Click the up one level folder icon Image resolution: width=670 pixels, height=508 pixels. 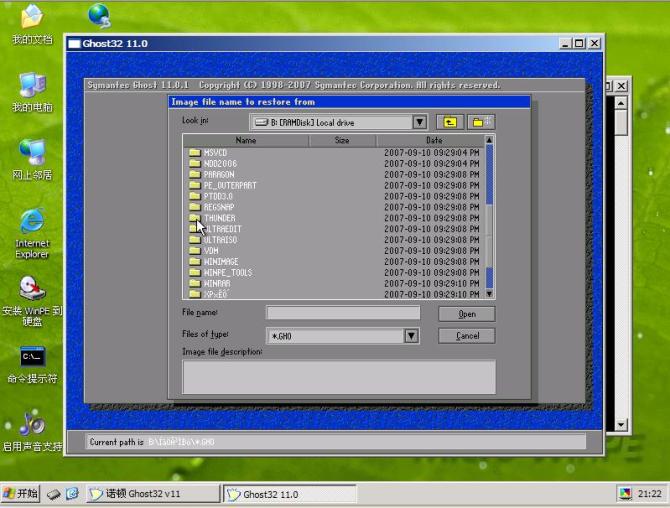(x=450, y=122)
